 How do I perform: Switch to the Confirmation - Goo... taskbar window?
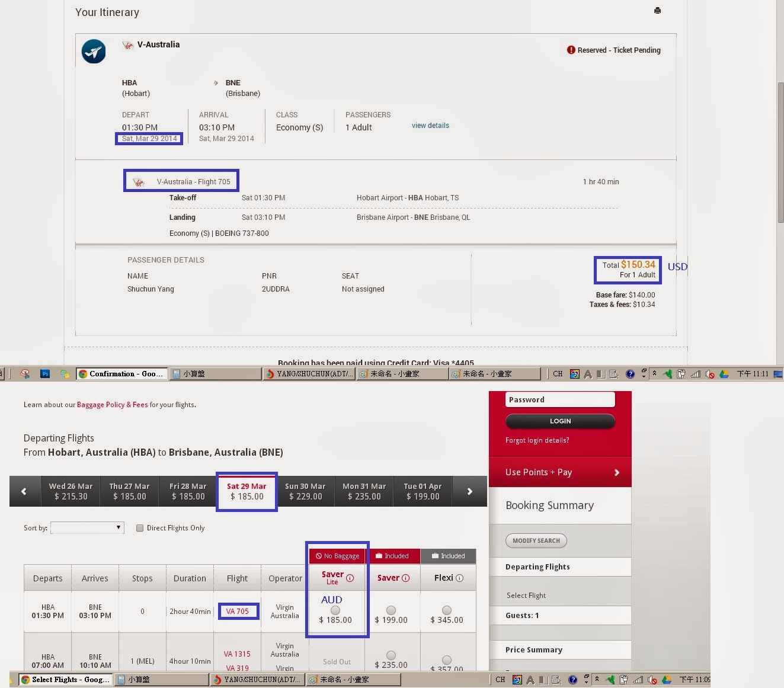point(121,374)
